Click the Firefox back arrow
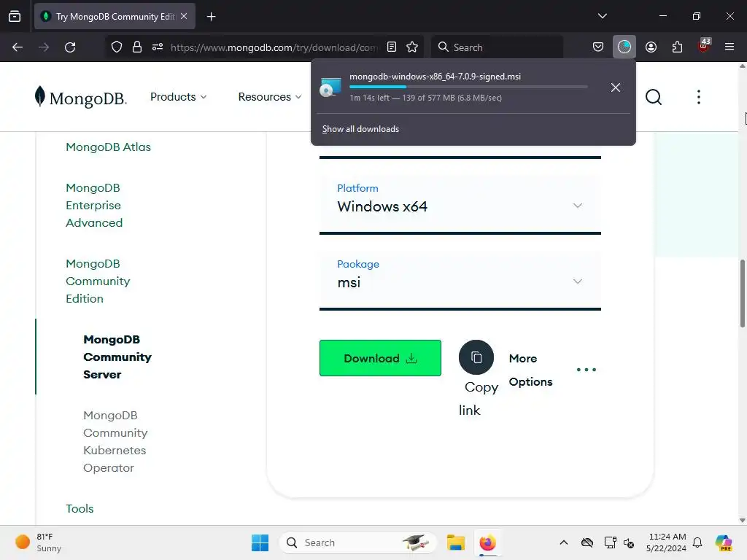The height and width of the screenshot is (560, 747). pos(18,47)
